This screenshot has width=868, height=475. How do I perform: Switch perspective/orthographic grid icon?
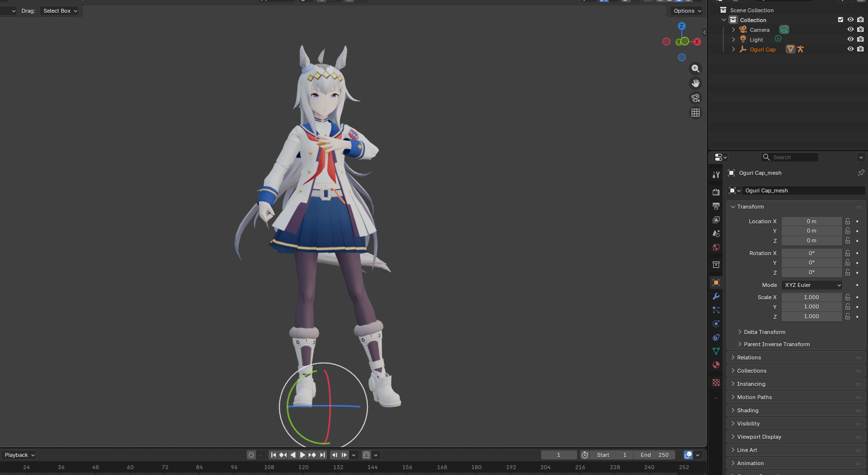click(x=696, y=113)
